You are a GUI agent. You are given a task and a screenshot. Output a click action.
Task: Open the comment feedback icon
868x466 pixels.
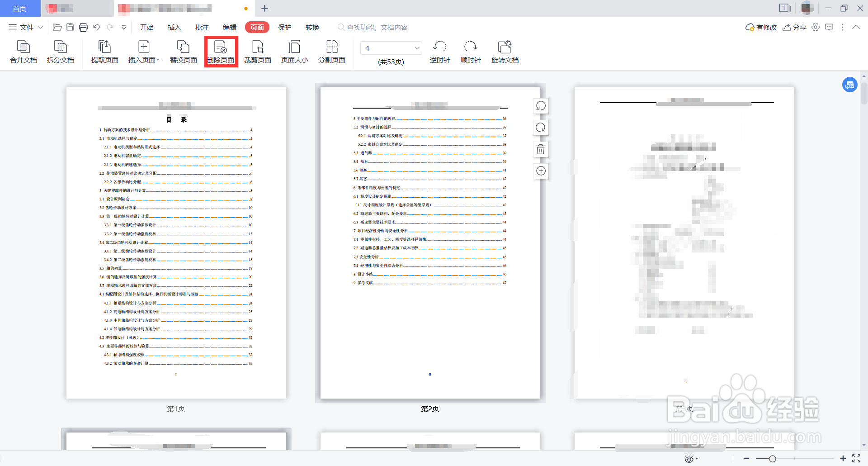pos(829,27)
